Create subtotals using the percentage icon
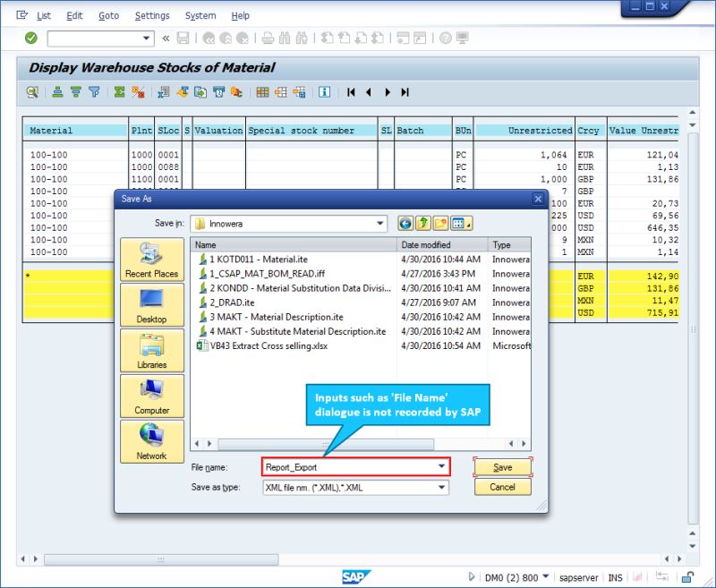This screenshot has height=588, width=716. pos(137,91)
